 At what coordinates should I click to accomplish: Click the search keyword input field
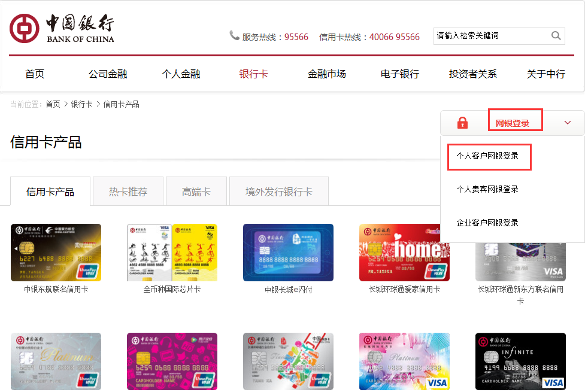(x=491, y=36)
